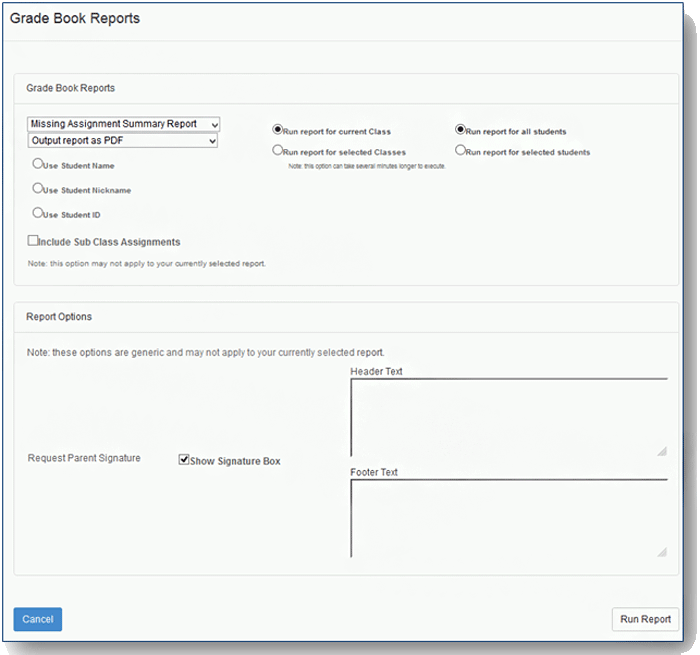Grab the Footer Text resize handle
The width and height of the screenshot is (700, 655).
[662, 552]
